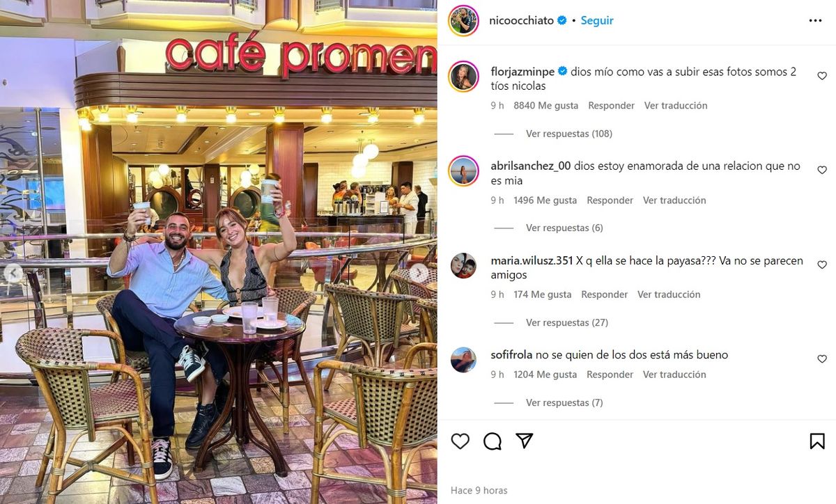
Task: Follow the account with Seguir
Action: coord(597,21)
